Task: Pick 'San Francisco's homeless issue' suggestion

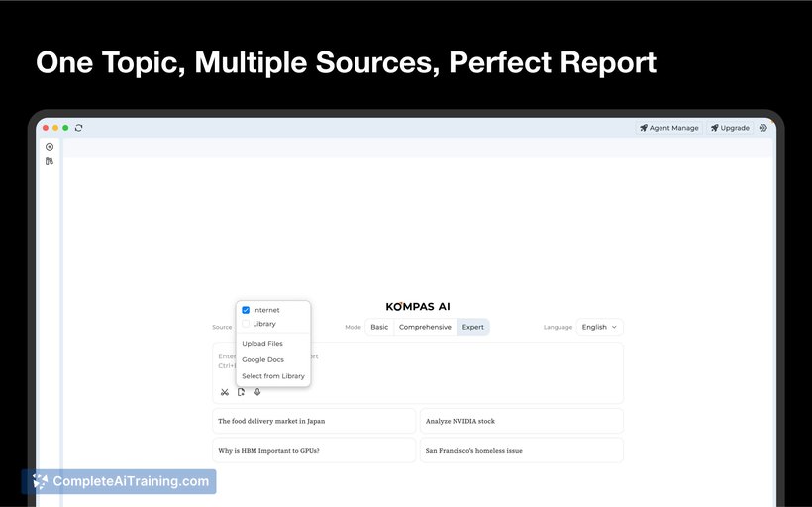Action: [522, 450]
